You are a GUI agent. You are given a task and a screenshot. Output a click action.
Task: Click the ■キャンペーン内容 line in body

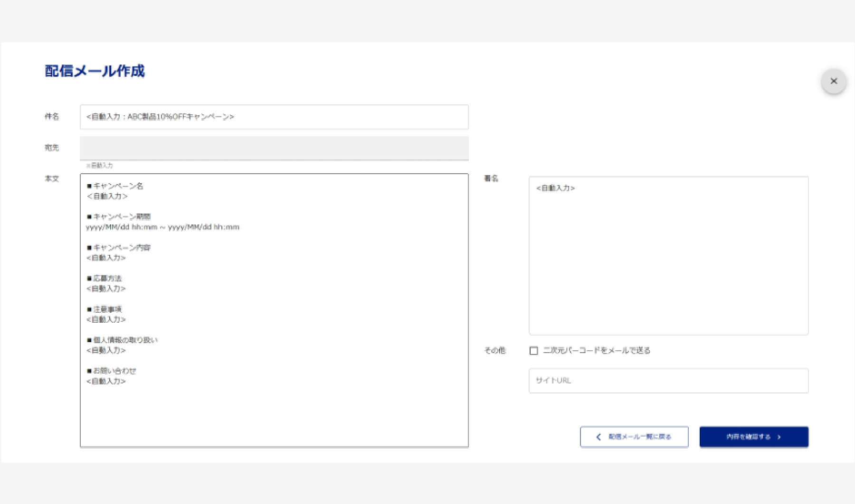coord(119,248)
